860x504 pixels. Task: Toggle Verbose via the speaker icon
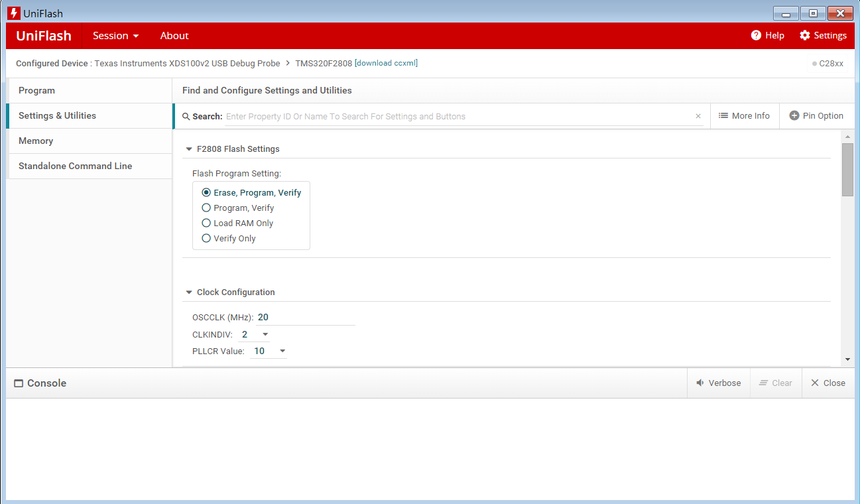(x=700, y=383)
